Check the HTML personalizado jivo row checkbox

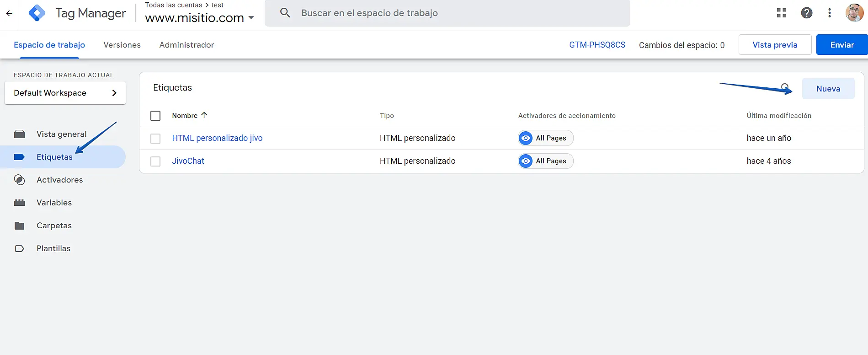[x=155, y=138]
